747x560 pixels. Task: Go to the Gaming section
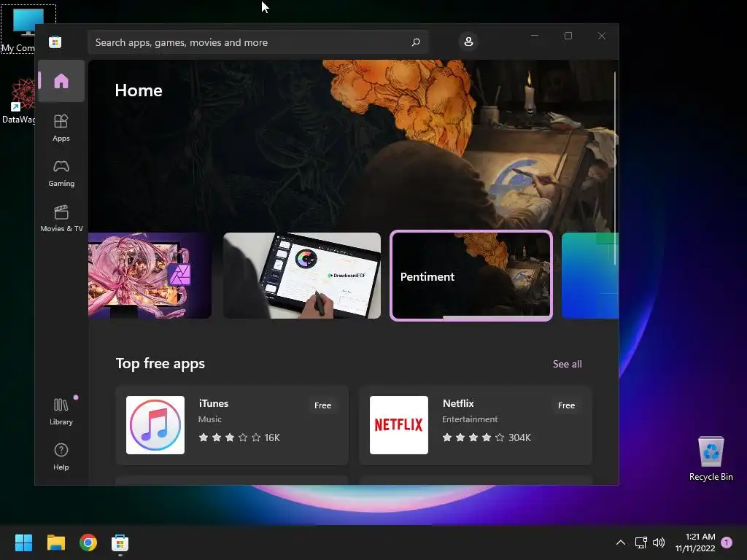61,174
